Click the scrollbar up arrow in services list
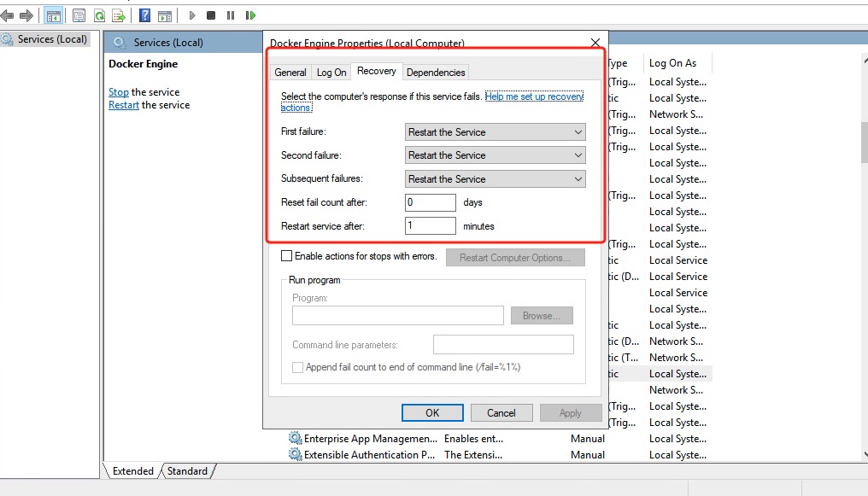The width and height of the screenshot is (868, 496). [865, 59]
